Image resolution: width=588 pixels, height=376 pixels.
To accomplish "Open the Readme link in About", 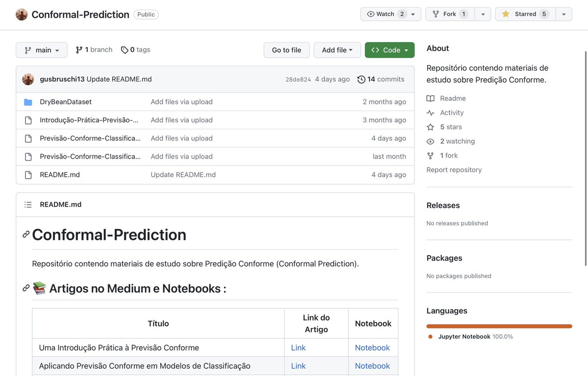I will pyautogui.click(x=446, y=98).
